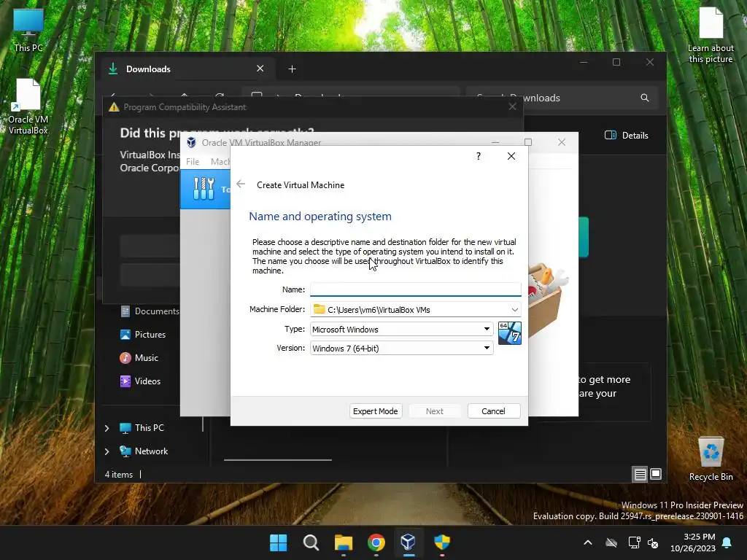Expand the Network tree node
This screenshot has height=560, width=747.
pos(107,451)
